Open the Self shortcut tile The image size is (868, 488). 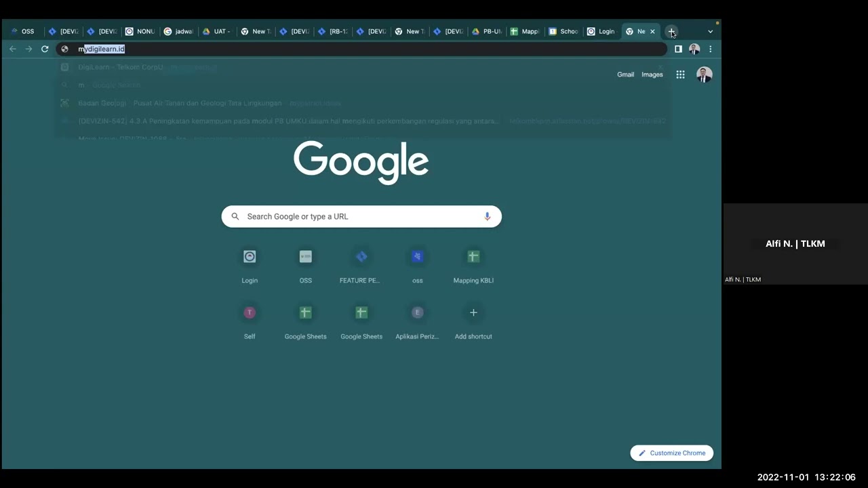[250, 321]
